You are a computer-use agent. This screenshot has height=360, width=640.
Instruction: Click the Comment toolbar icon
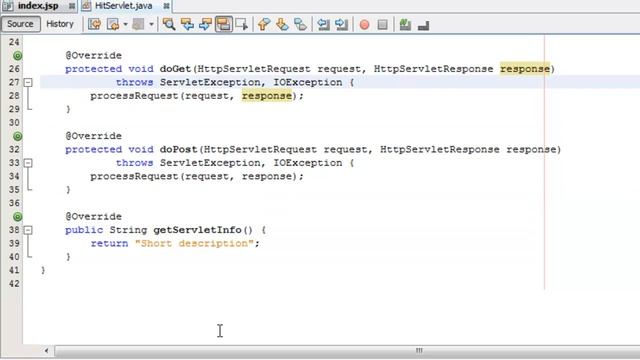(x=405, y=24)
